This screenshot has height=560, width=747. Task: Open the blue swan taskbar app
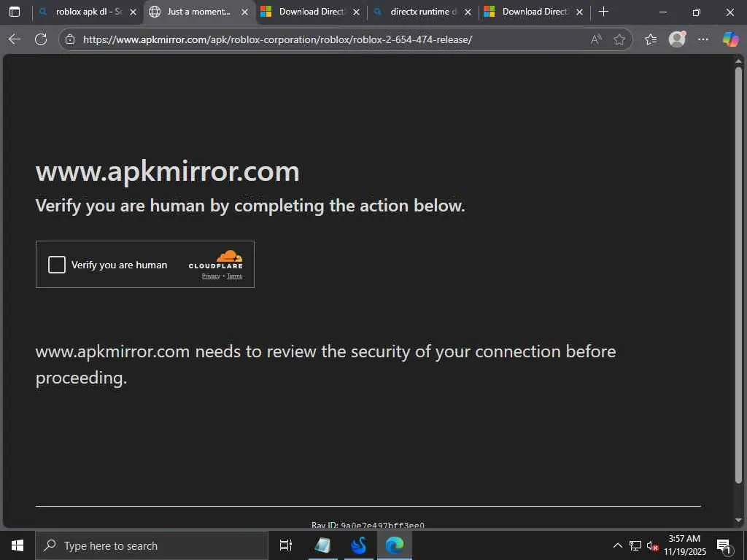pos(358,545)
